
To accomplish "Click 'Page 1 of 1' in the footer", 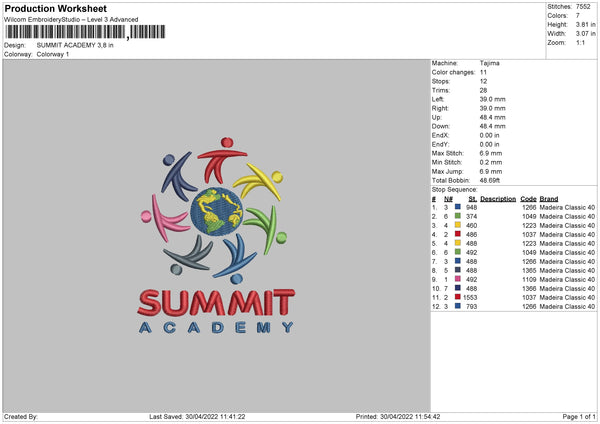I will (x=579, y=417).
